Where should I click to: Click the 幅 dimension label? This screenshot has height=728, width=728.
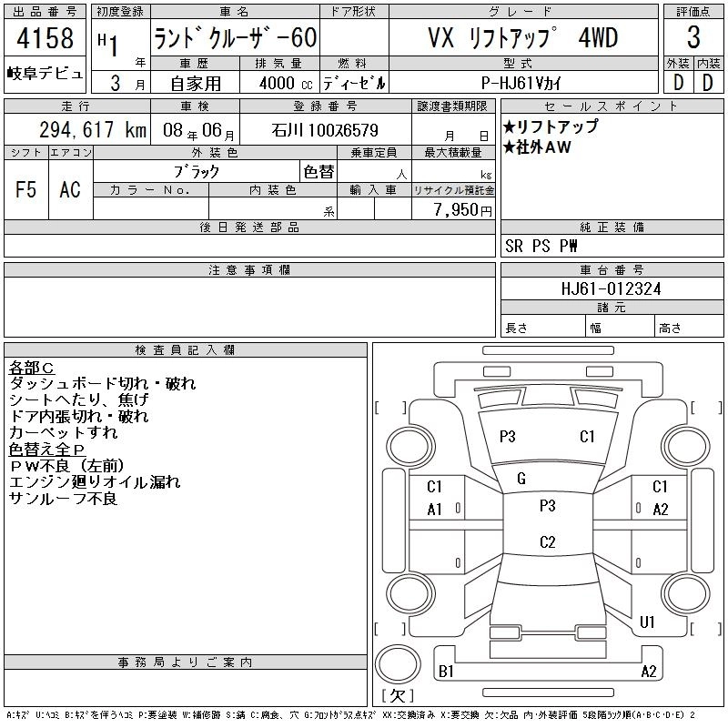pos(596,328)
